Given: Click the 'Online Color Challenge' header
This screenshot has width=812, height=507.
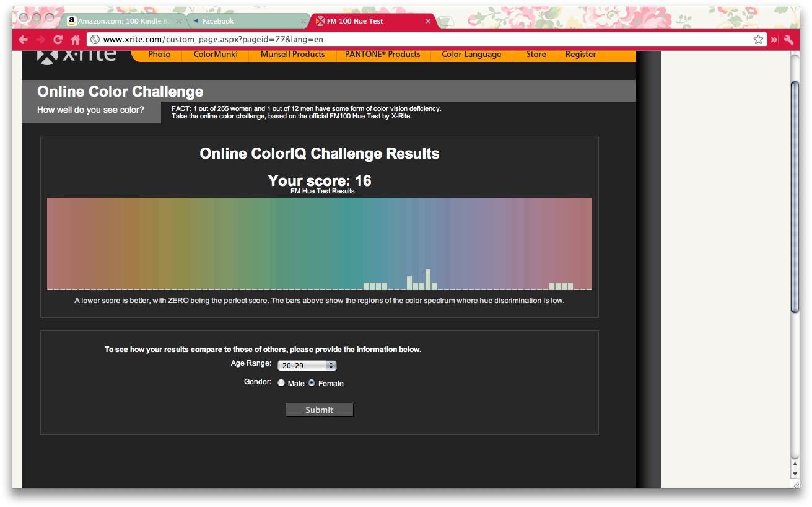Looking at the screenshot, I should pyautogui.click(x=120, y=92).
